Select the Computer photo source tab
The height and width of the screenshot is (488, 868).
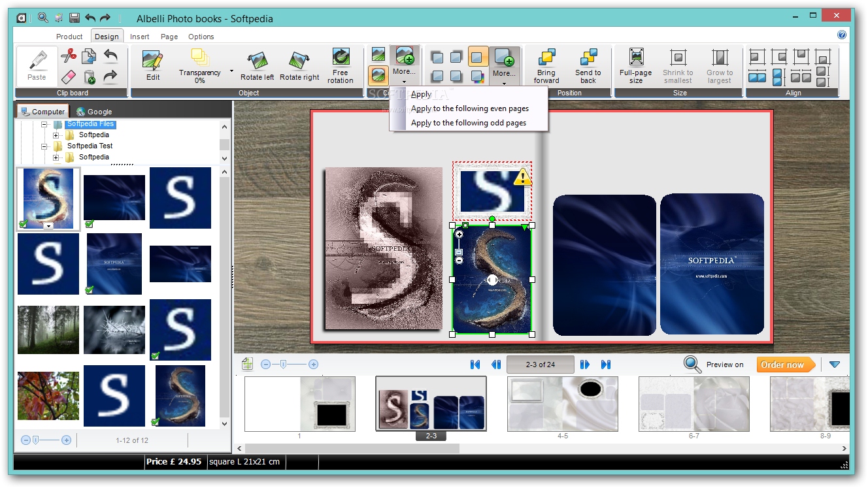click(x=42, y=112)
